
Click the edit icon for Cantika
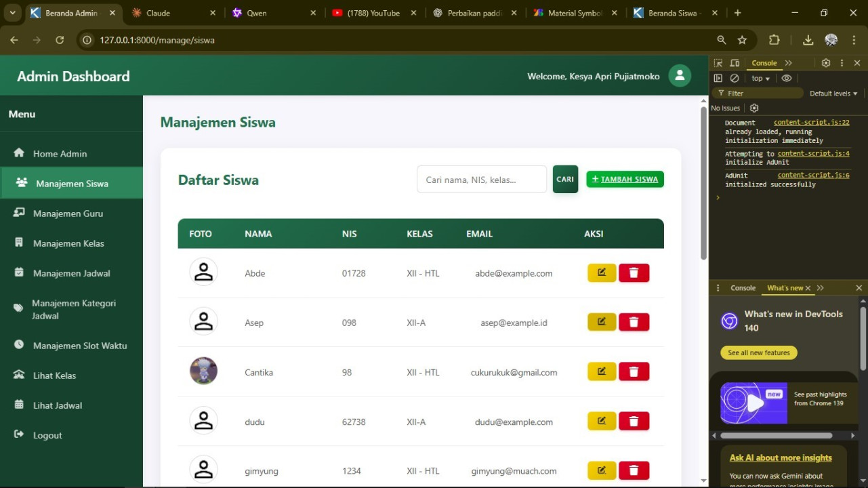click(x=601, y=372)
